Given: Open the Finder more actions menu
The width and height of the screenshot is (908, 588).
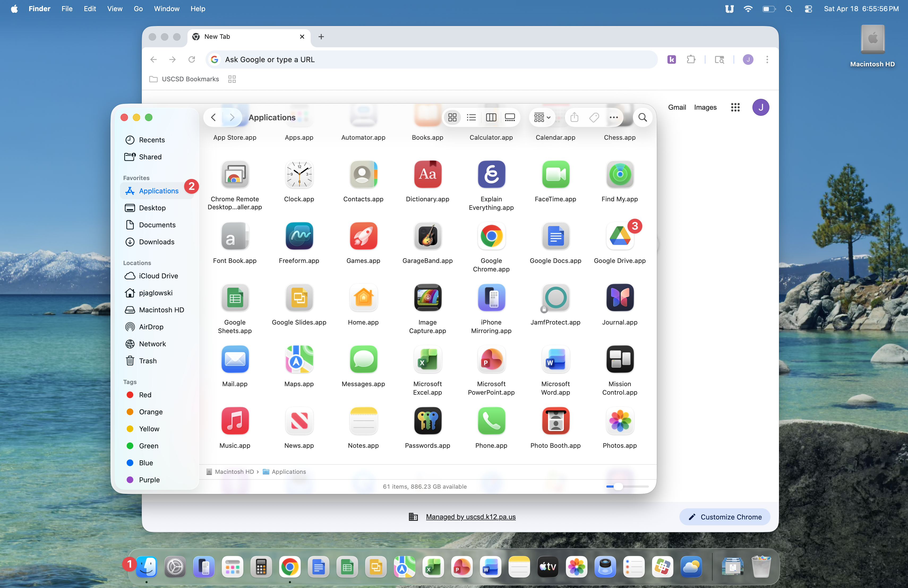Looking at the screenshot, I should [614, 118].
